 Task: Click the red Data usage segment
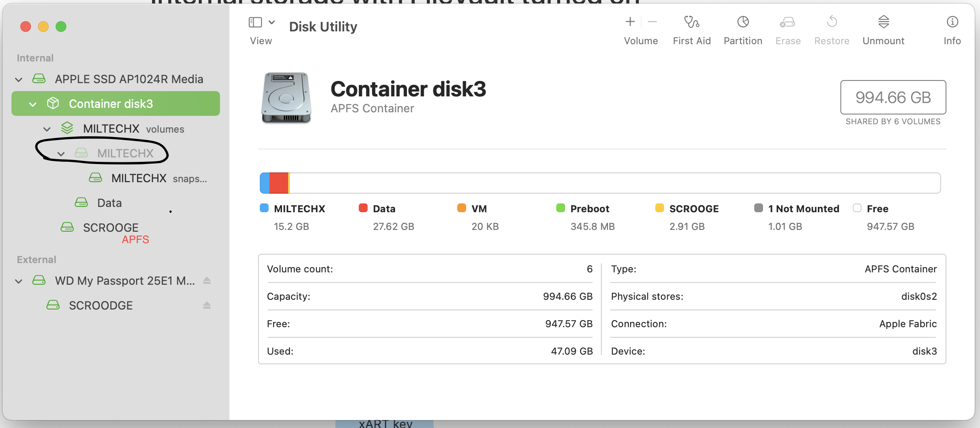tap(279, 183)
